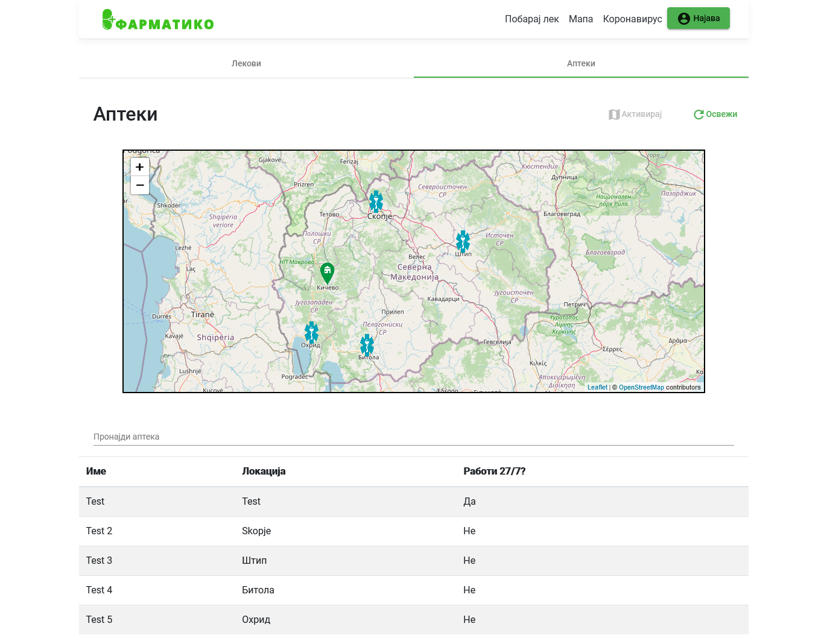
Task: Focus the Пронајди аптека search field
Action: point(413,437)
